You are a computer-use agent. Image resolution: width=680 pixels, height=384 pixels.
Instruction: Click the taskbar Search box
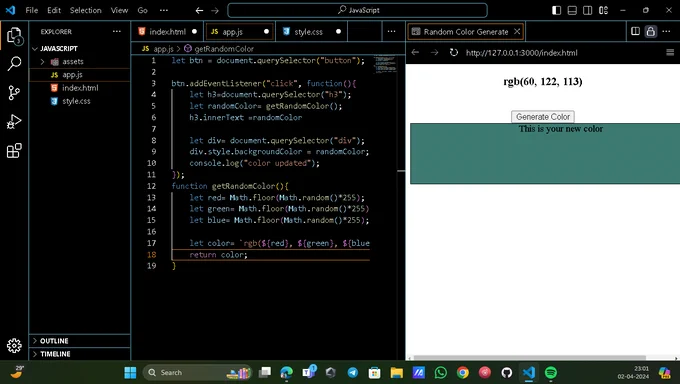pyautogui.click(x=197, y=372)
